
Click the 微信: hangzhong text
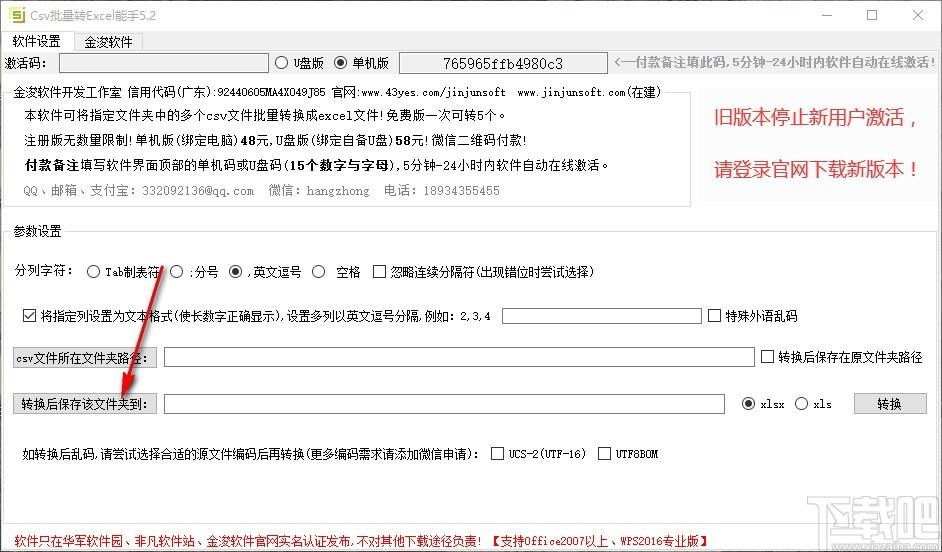point(319,191)
